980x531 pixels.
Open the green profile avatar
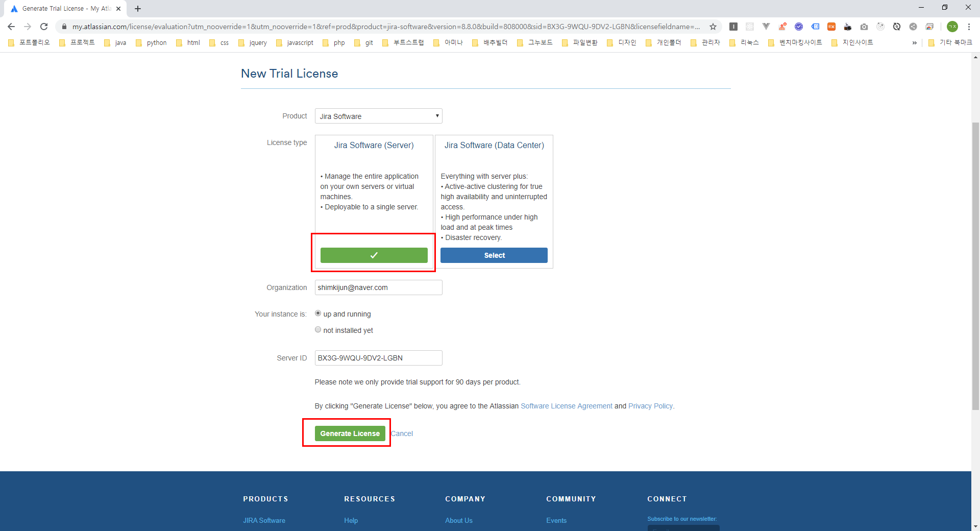(952, 27)
